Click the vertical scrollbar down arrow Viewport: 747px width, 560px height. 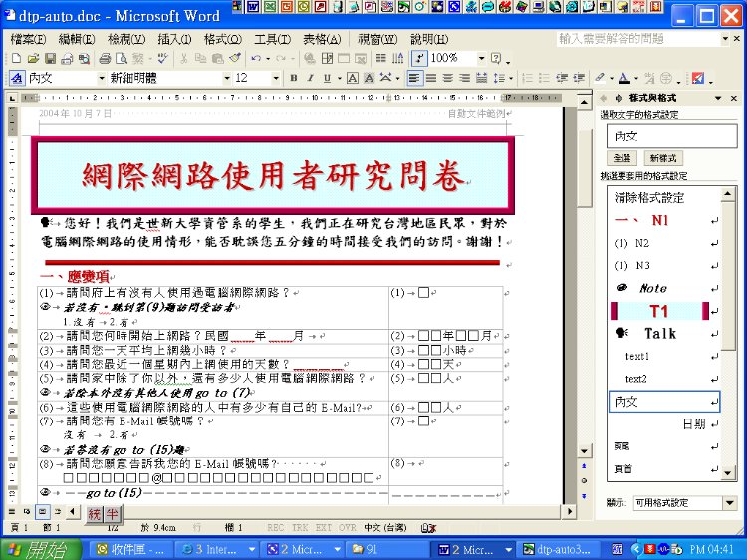[584, 450]
